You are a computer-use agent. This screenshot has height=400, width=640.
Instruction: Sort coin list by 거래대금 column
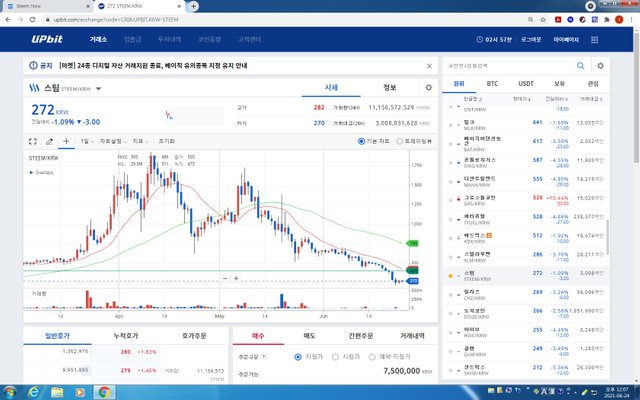click(x=591, y=99)
